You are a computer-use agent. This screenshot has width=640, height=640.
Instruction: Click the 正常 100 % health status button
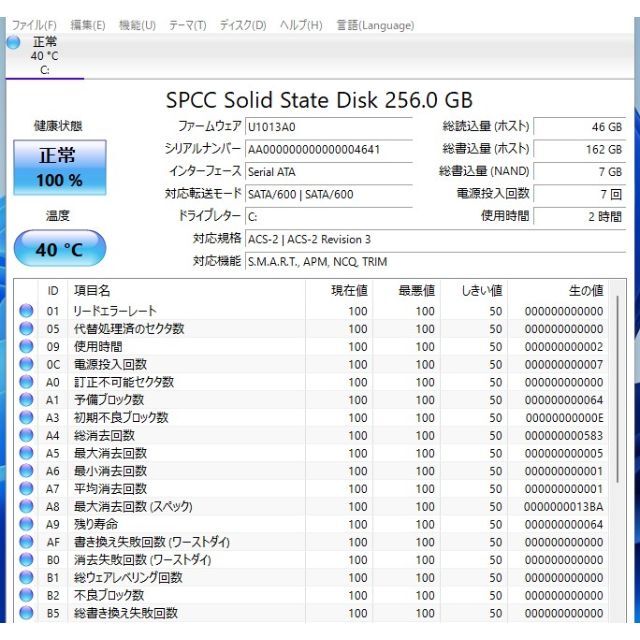click(60, 167)
